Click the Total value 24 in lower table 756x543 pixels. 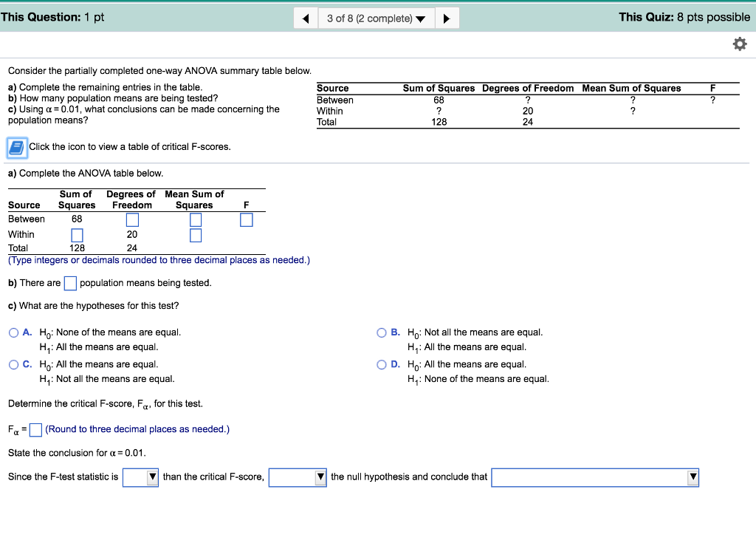pyautogui.click(x=132, y=248)
